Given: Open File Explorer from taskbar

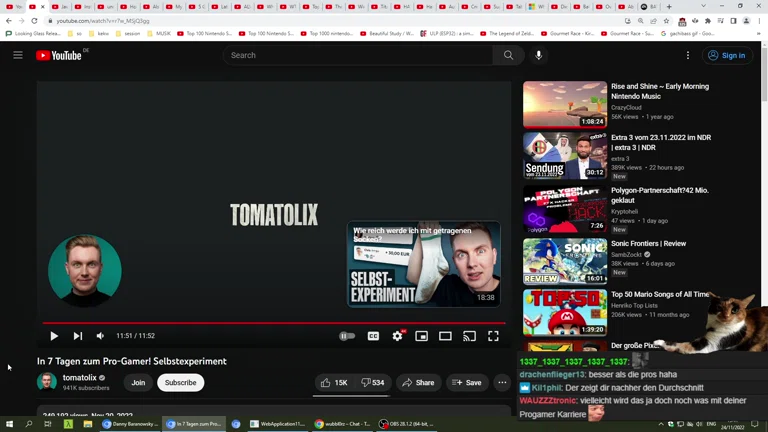Looking at the screenshot, I should coord(88,424).
